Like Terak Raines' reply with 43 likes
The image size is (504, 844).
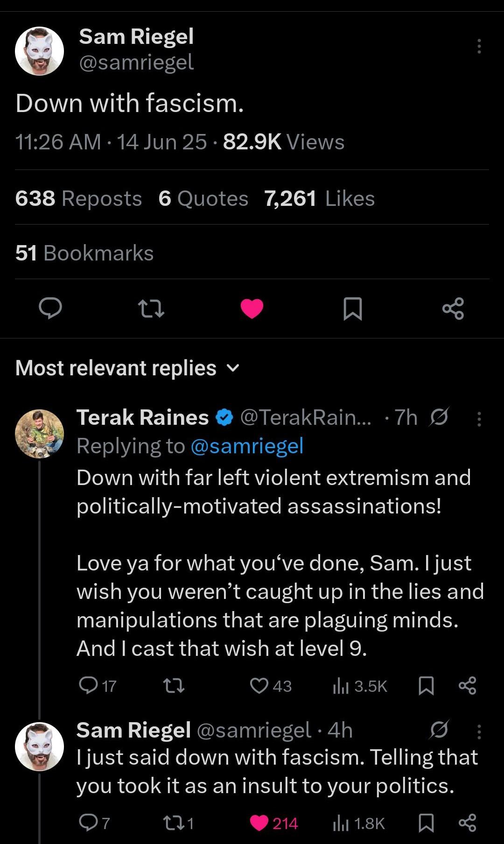[259, 686]
